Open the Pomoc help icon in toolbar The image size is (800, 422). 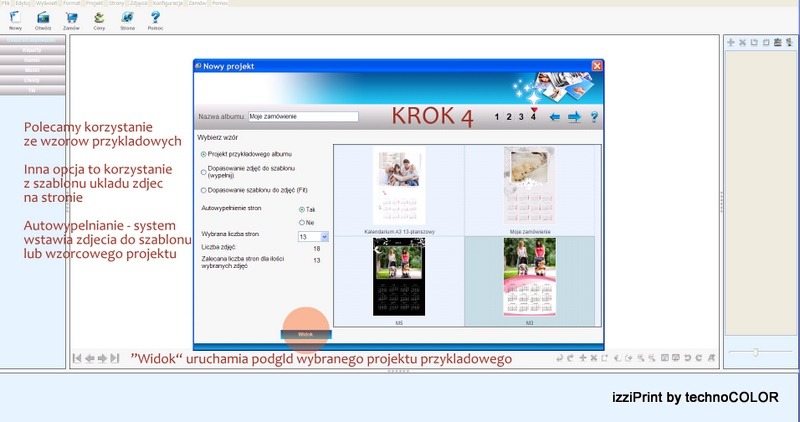click(x=155, y=18)
